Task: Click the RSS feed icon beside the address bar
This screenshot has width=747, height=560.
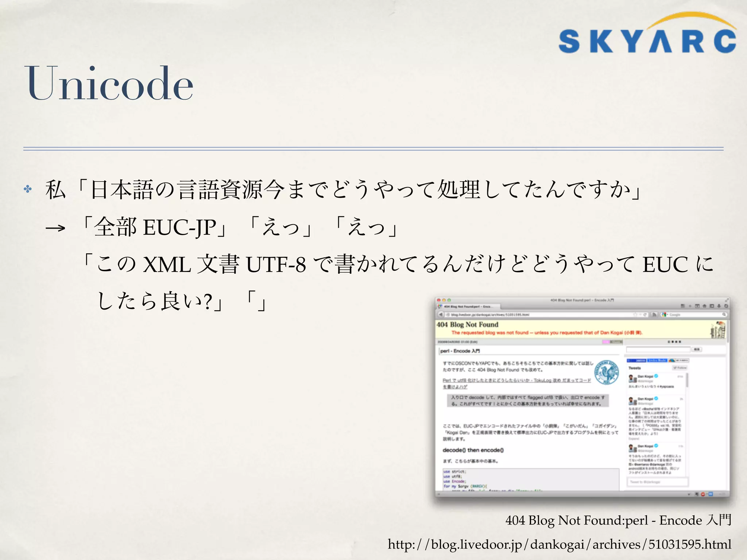Action: tap(654, 315)
